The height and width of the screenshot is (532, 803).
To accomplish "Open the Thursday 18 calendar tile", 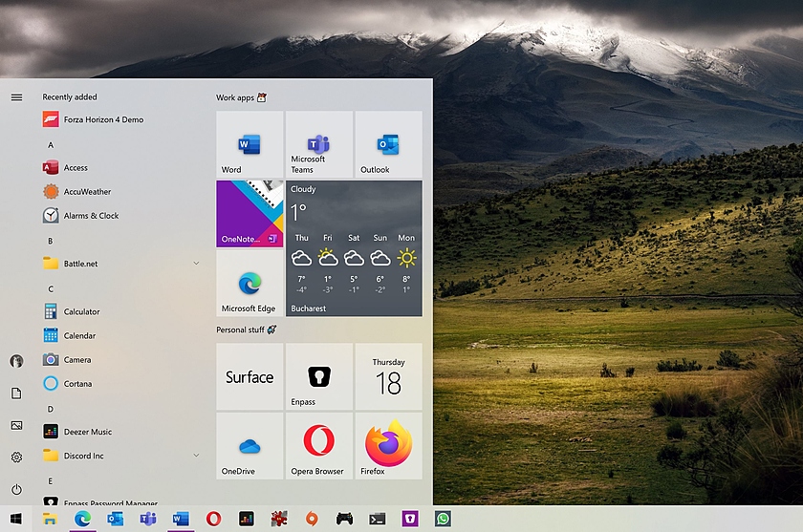I will click(388, 377).
